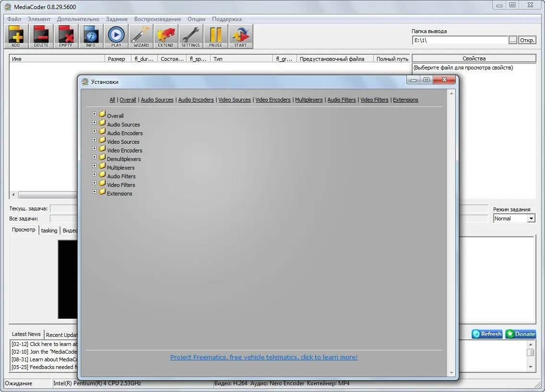Image resolution: width=545 pixels, height=392 pixels.
Task: Open the SETTINGS wrench icon
Action: click(x=191, y=36)
